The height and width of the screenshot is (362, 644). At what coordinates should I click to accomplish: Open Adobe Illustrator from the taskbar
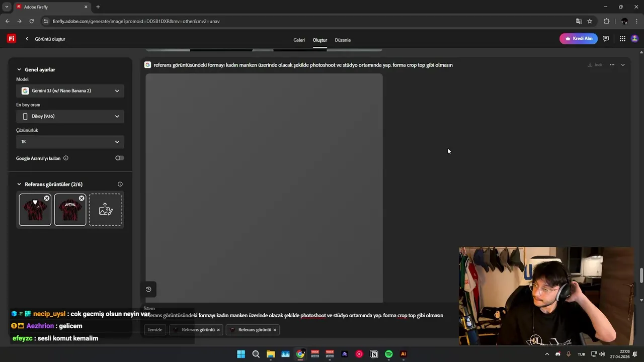pos(403,354)
